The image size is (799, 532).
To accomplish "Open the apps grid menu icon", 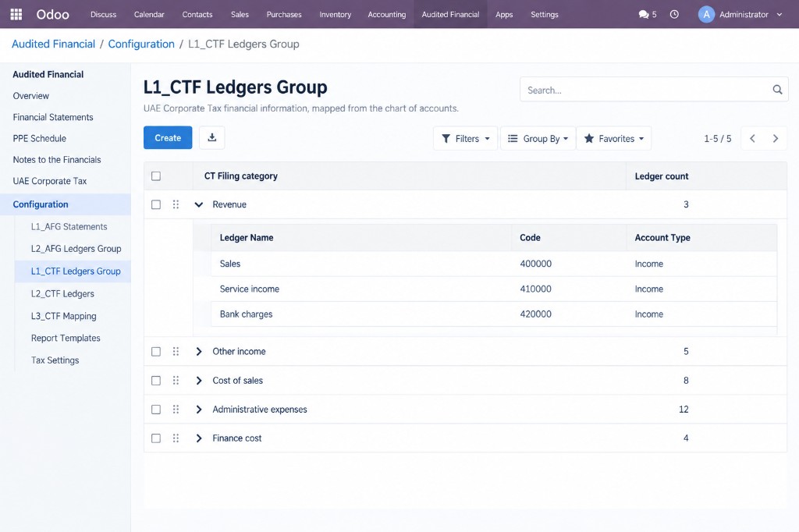I will click(x=16, y=14).
